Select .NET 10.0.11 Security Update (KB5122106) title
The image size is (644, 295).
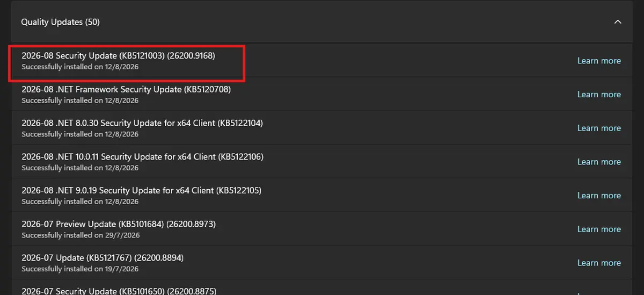[x=142, y=156]
